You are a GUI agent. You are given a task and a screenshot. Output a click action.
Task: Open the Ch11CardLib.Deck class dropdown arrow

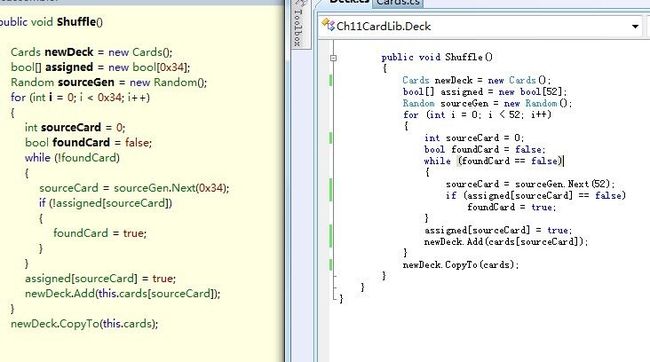635,27
